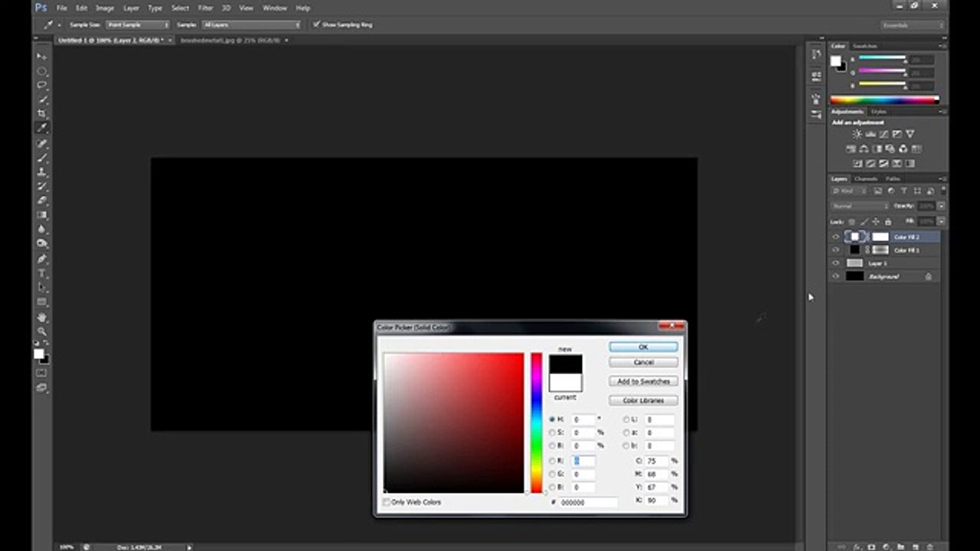Click the type layer filter icon
The height and width of the screenshot is (551, 980).
(903, 191)
